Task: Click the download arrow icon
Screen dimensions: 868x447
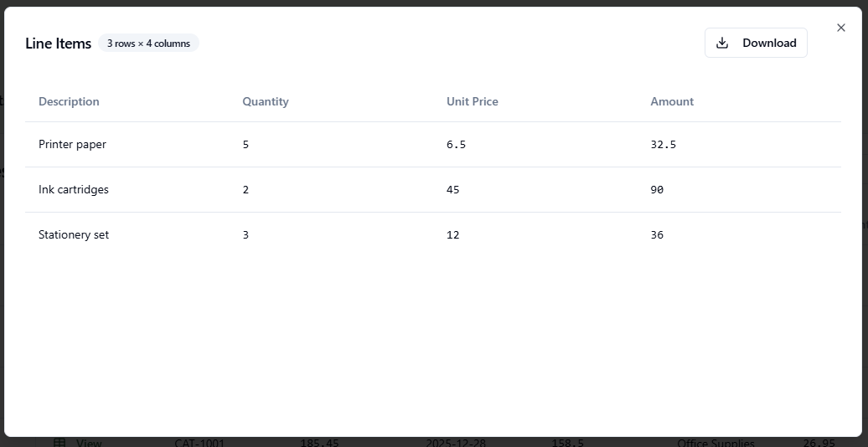Action: [722, 43]
